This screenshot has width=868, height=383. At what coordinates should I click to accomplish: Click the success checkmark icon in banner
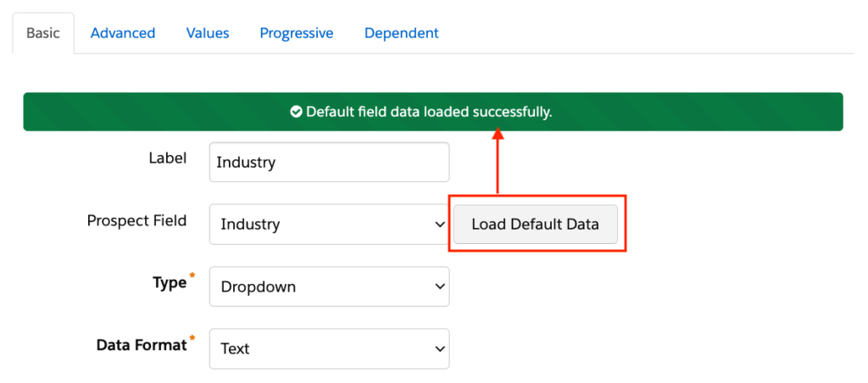[x=296, y=113]
